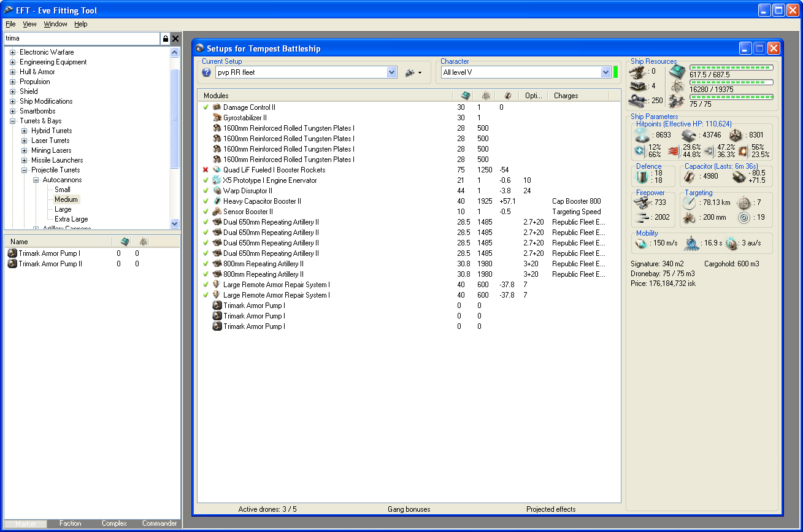Expand the Electronic Warfare tree node
Screen dimensions: 803x532
[12, 52]
